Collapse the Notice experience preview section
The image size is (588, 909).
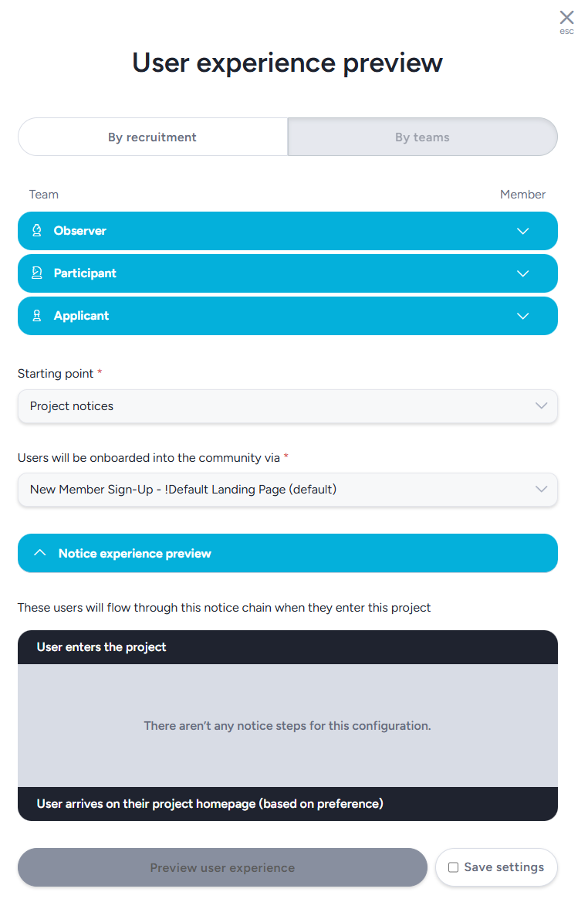tap(287, 553)
